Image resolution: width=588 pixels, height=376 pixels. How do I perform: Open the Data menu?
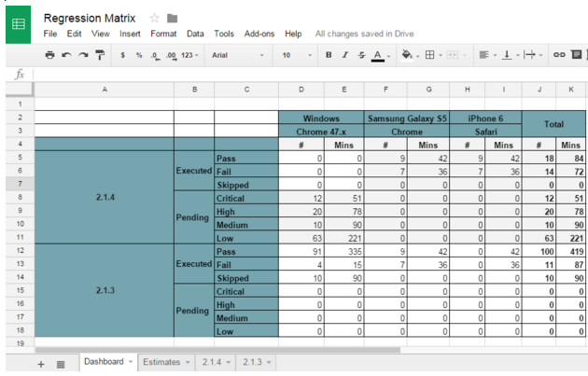195,34
